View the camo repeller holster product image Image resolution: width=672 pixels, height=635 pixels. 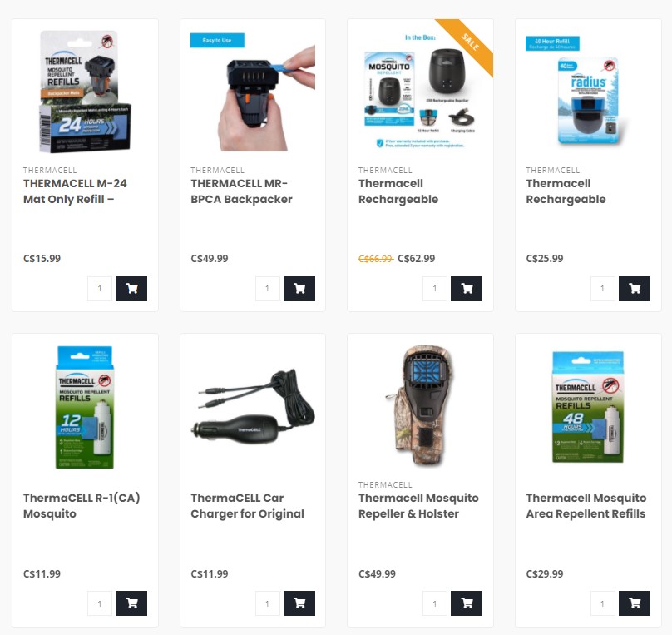[421, 405]
